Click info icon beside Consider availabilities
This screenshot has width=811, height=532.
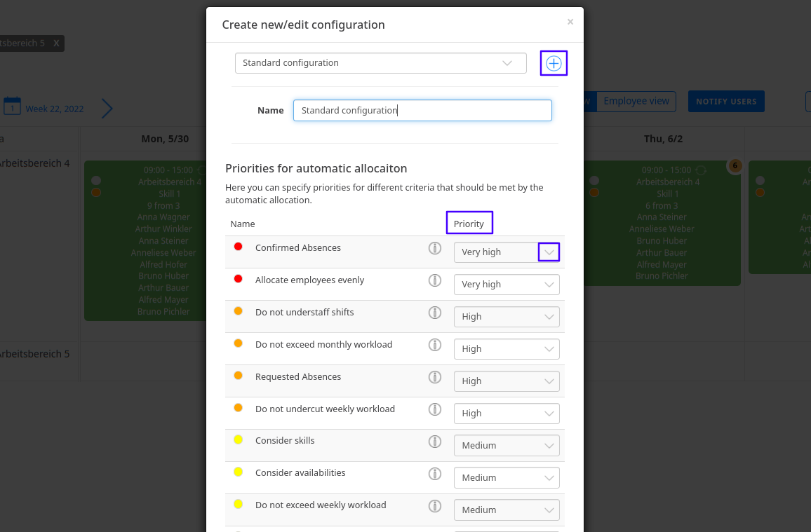pyautogui.click(x=435, y=474)
